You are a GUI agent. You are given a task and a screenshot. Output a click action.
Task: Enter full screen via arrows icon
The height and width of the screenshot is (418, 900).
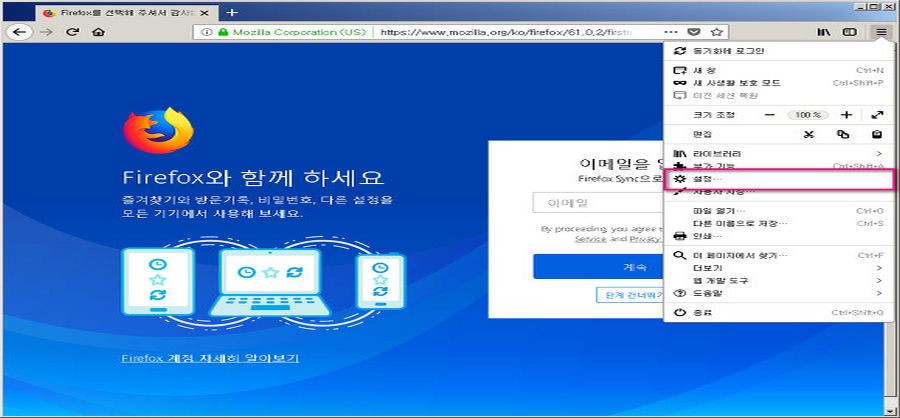[x=876, y=115]
